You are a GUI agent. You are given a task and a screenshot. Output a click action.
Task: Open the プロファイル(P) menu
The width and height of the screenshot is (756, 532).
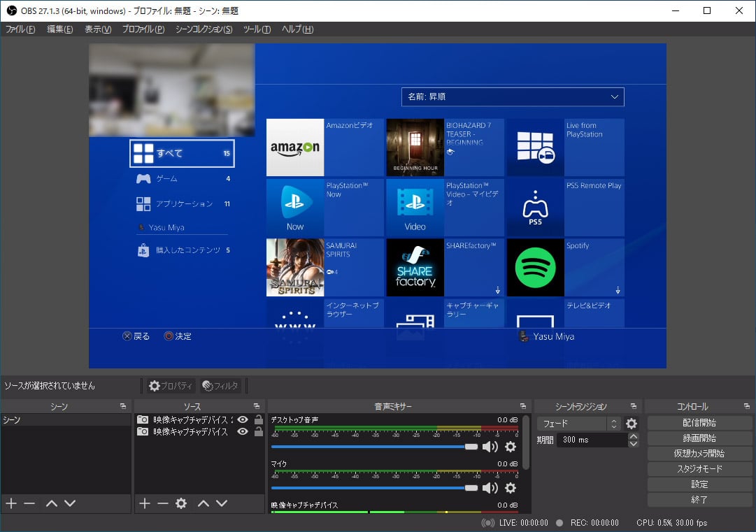coord(143,29)
